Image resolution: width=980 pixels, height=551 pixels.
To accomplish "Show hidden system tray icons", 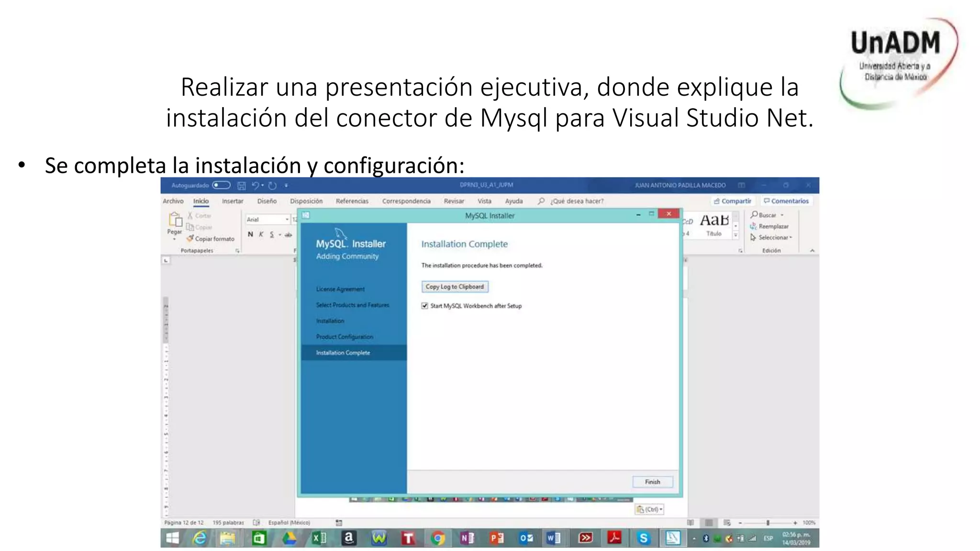I will [694, 539].
